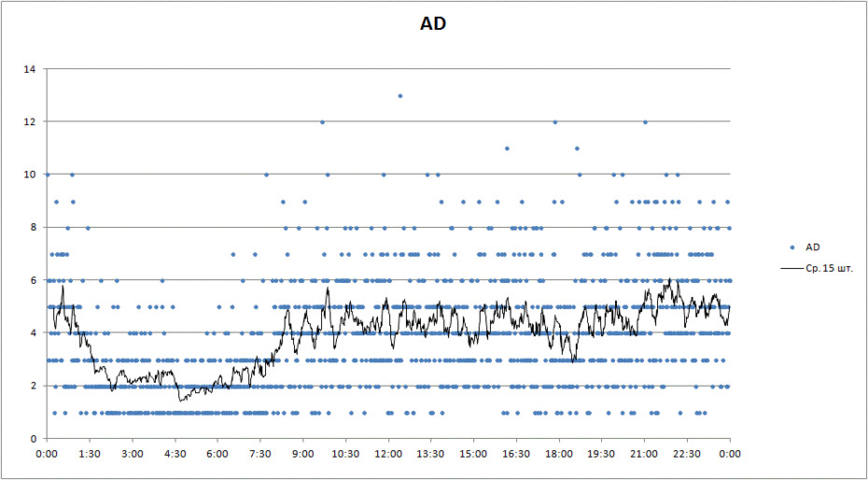Click x-axis label 21:00
This screenshot has height=480, width=868.
coord(644,454)
